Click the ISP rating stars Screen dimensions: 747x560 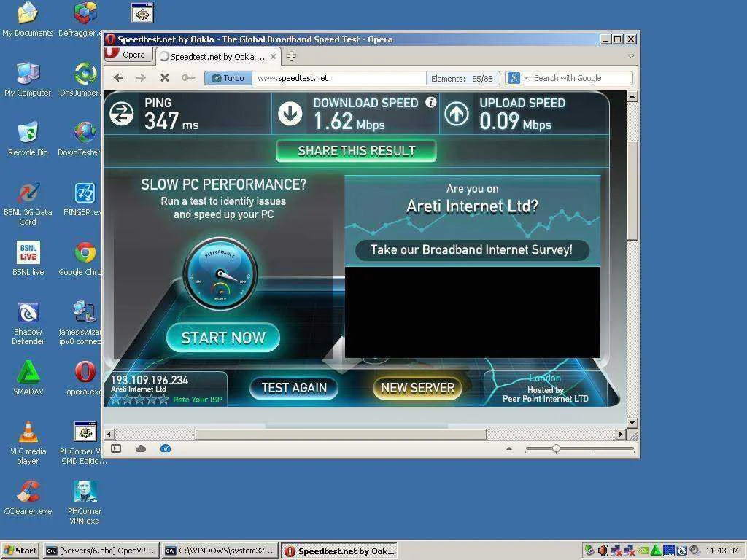click(x=139, y=400)
